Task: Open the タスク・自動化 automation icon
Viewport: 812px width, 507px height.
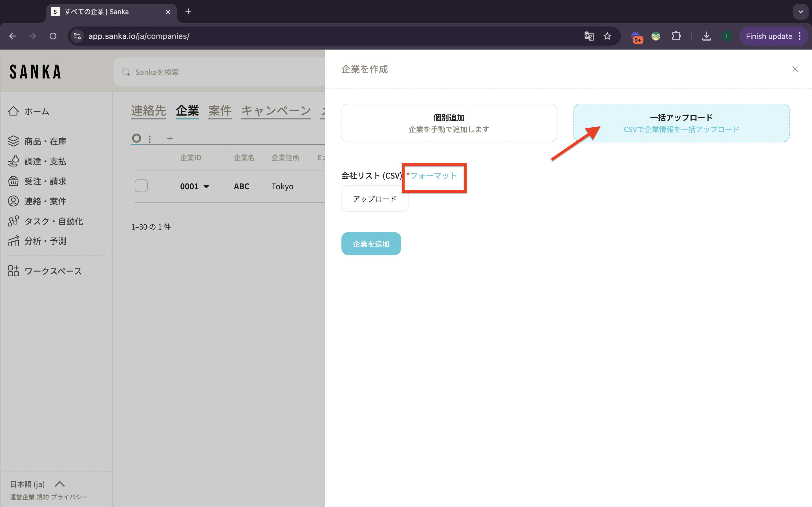Action: tap(14, 221)
